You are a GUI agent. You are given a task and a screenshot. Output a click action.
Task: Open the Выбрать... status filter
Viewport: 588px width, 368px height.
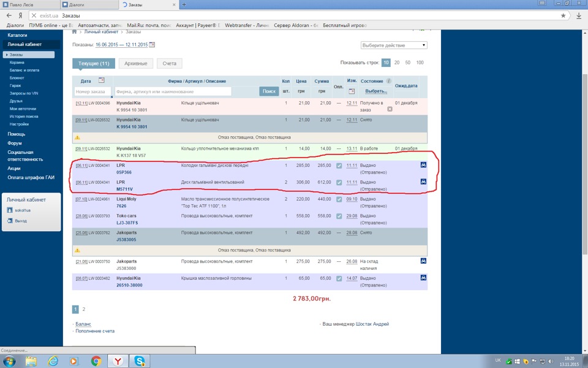pos(375,91)
